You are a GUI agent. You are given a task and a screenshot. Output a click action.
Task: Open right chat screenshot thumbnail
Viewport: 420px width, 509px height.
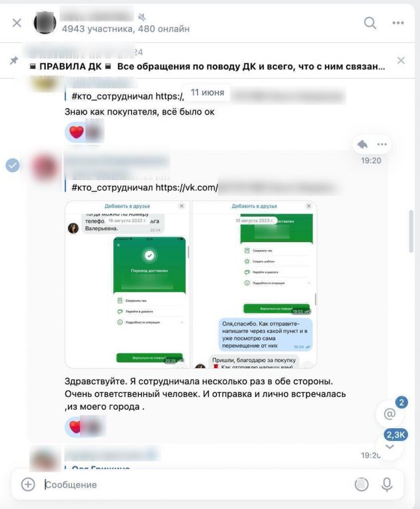point(255,285)
